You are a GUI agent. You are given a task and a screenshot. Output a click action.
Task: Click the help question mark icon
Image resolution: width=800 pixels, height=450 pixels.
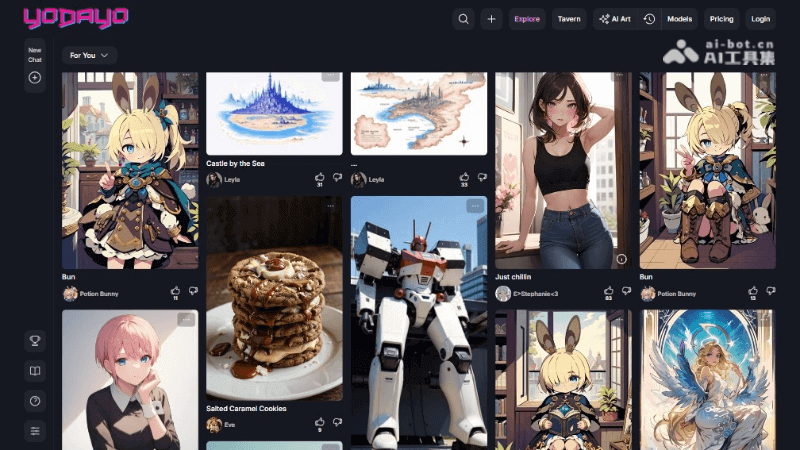pos(35,401)
